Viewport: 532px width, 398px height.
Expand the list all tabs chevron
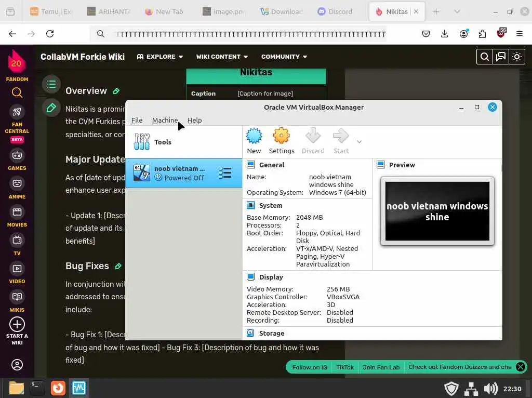click(x=457, y=11)
